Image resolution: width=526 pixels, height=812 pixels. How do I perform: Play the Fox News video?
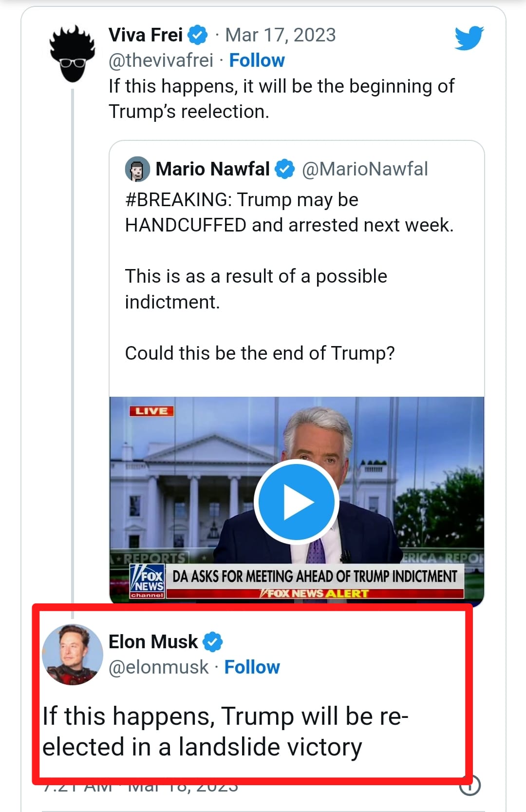click(x=297, y=502)
